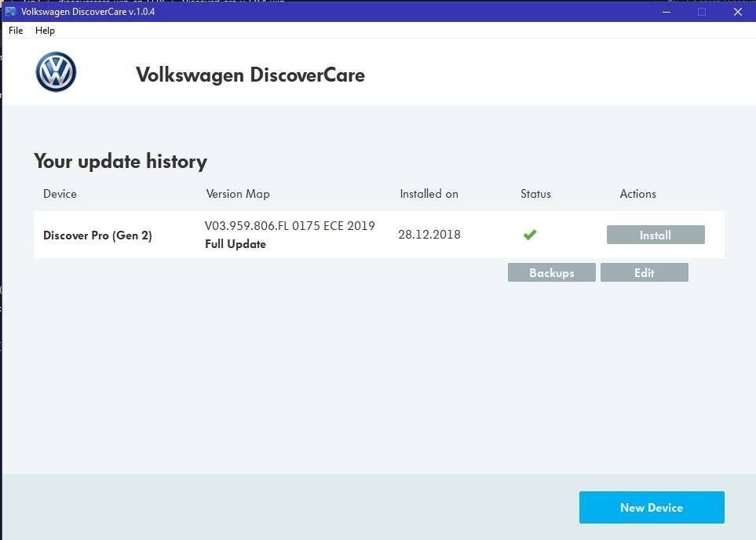Click the DiscoverCare icon in the title bar
This screenshot has height=540, width=756.
tap(9, 11)
